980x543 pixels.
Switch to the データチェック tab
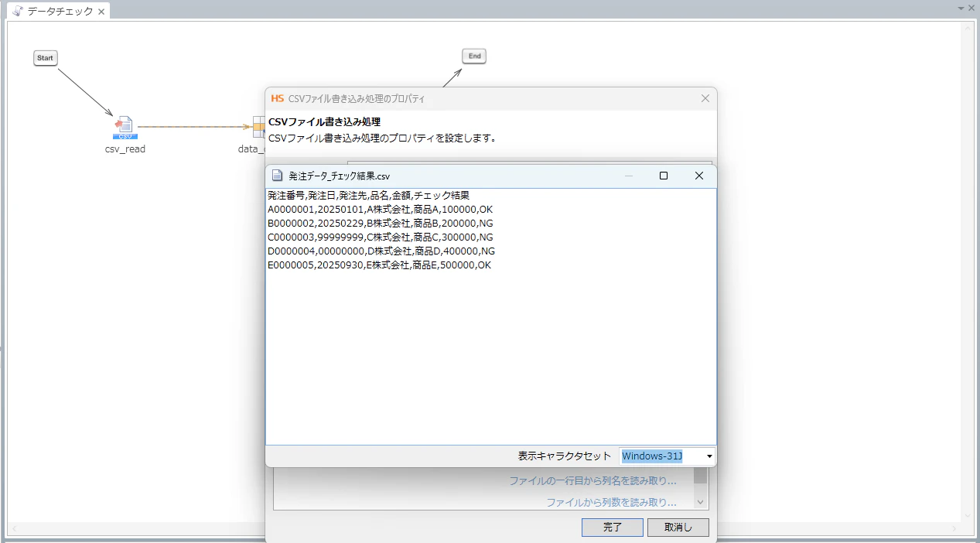(x=60, y=12)
